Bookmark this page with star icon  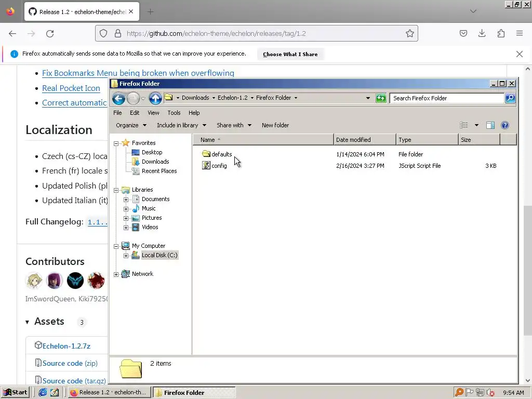tap(409, 33)
